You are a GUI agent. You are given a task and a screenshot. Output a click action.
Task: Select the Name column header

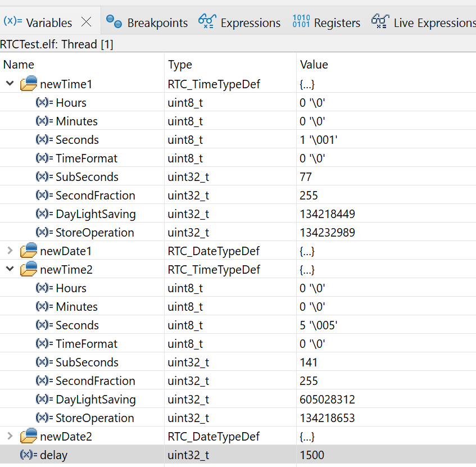click(19, 65)
